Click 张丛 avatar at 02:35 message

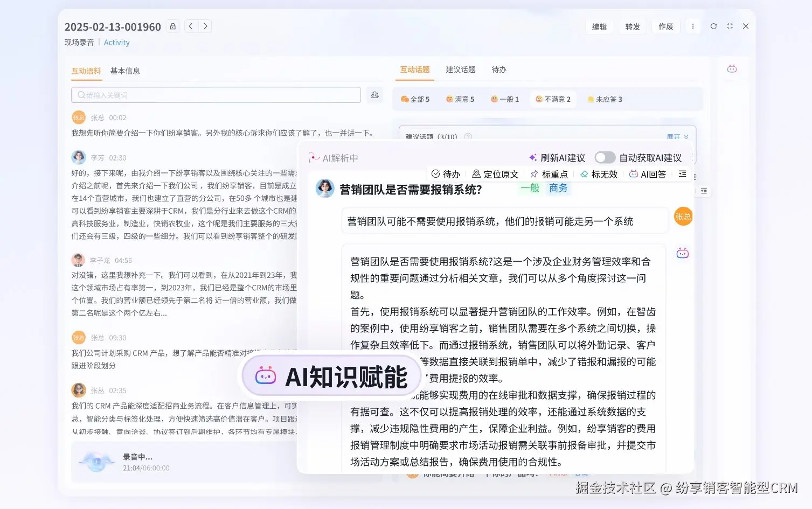[x=79, y=390]
